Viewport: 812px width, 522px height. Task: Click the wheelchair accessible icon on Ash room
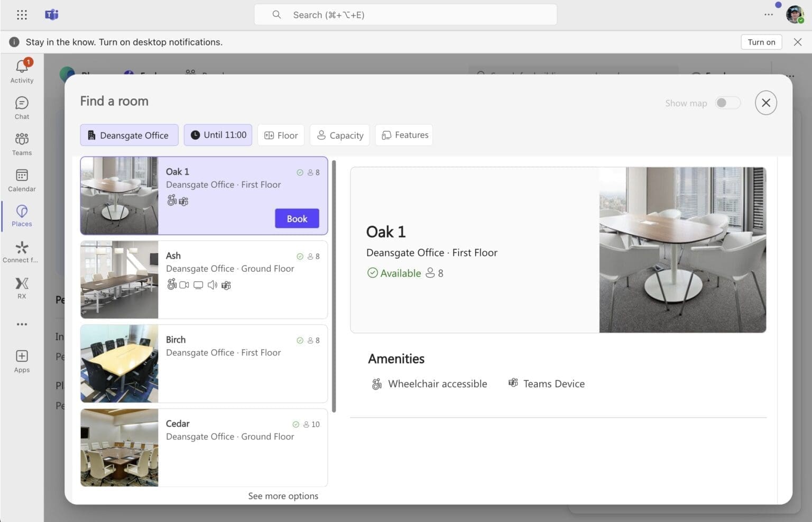click(x=171, y=285)
